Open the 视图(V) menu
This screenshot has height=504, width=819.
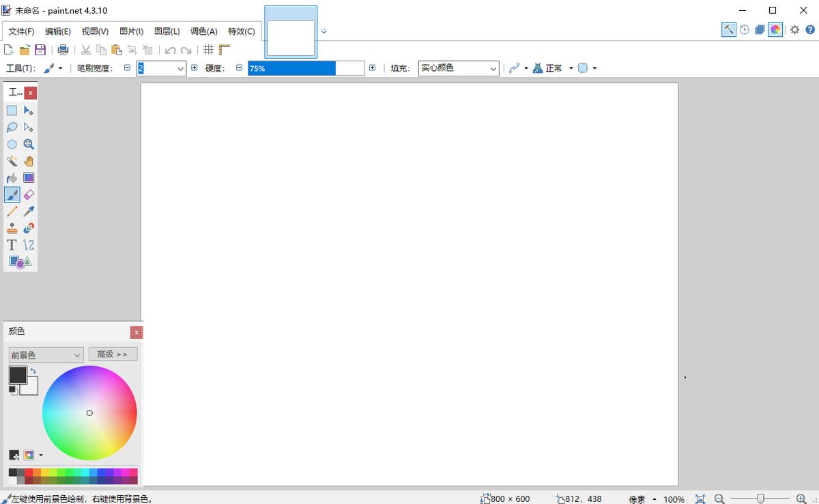[x=95, y=31]
